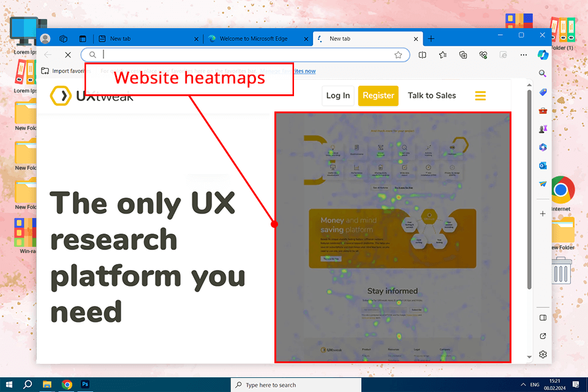Image resolution: width=588 pixels, height=392 pixels.
Task: Open the taskbar clock and date
Action: [555, 385]
